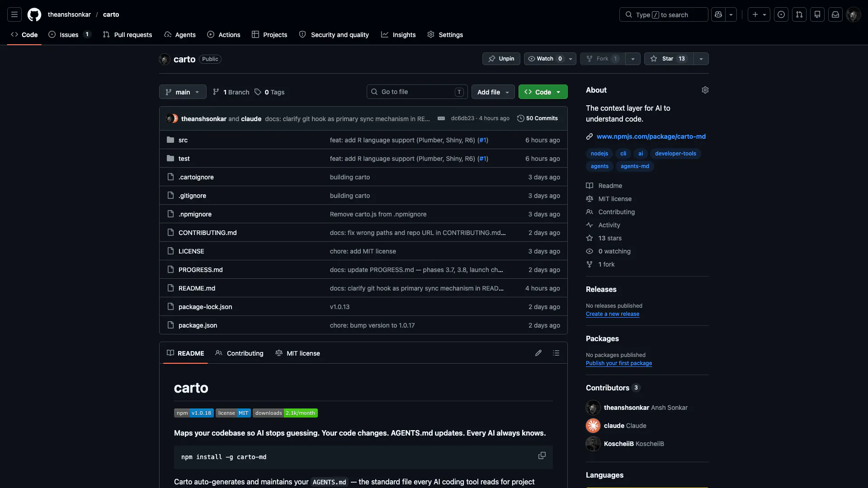Star the carto repository
This screenshot has width=868, height=488.
(x=669, y=59)
